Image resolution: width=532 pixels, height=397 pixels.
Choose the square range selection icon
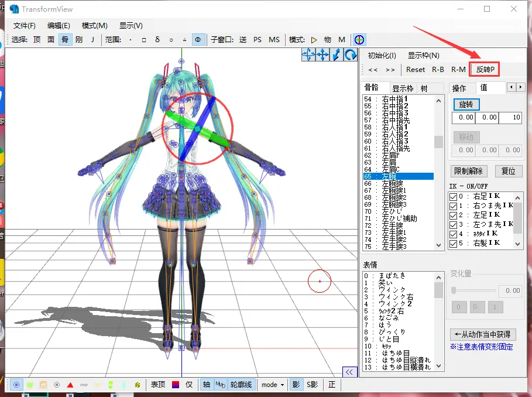click(x=144, y=40)
